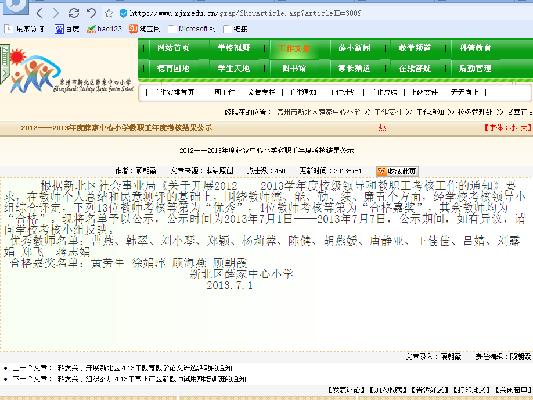The width and height of the screenshot is (533, 400).
Task: Open the 图书馆 navigation menu
Action: (x=294, y=69)
